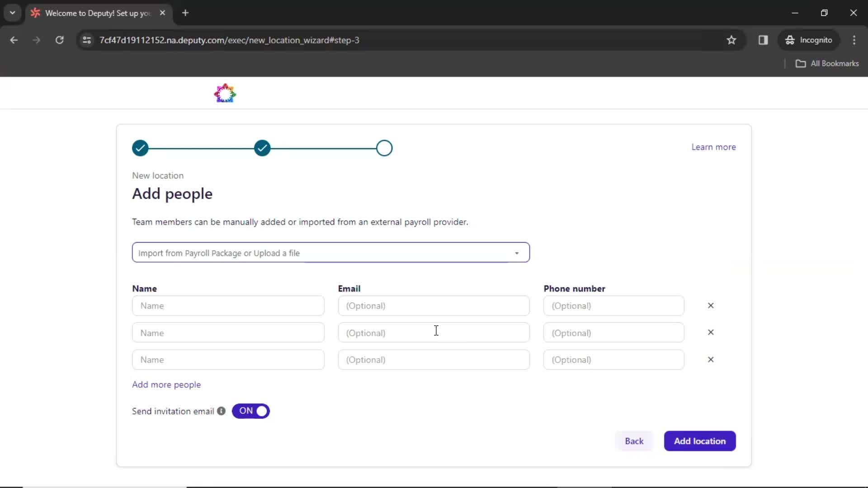868x488 pixels.
Task: Click the info icon next to Send invitation email
Action: pyautogui.click(x=221, y=411)
